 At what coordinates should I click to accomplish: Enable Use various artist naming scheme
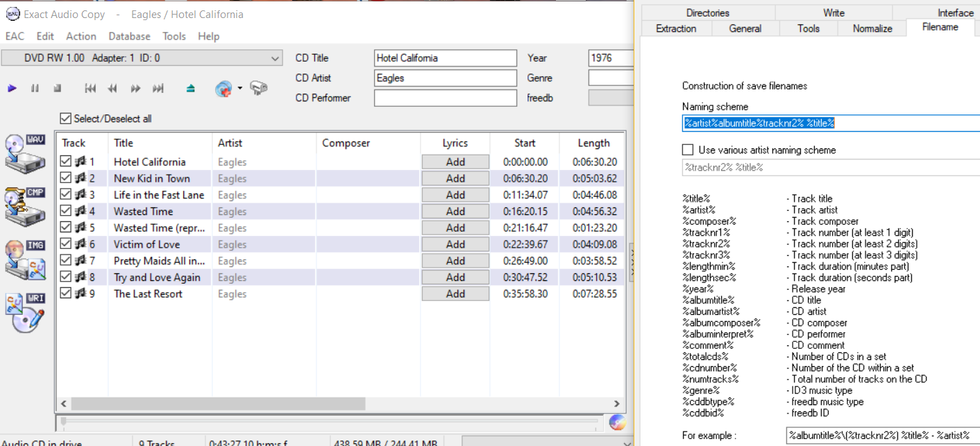point(688,150)
